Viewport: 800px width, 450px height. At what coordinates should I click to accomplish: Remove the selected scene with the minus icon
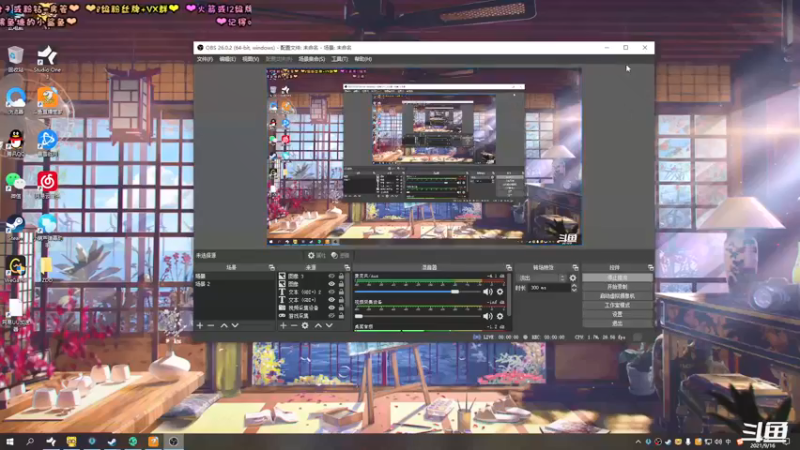211,326
